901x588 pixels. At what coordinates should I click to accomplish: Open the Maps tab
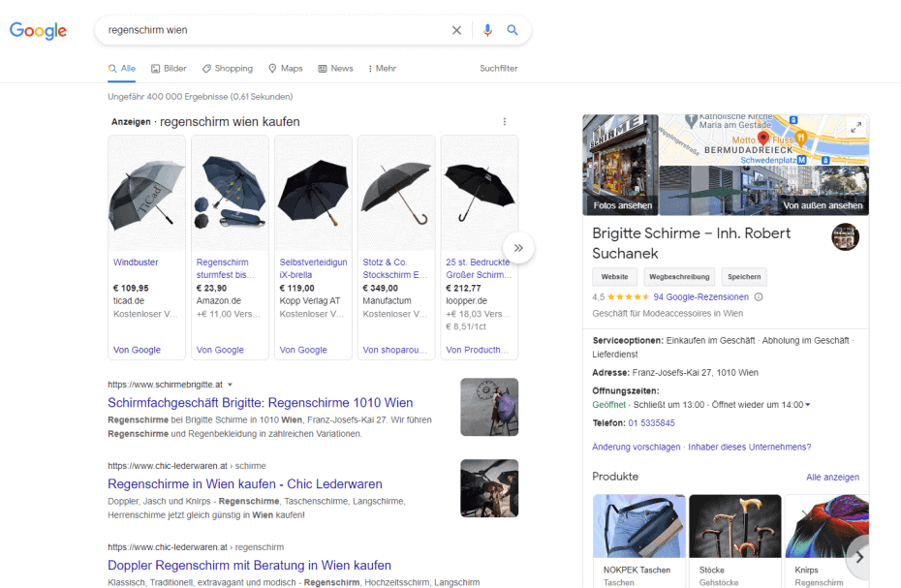[286, 69]
